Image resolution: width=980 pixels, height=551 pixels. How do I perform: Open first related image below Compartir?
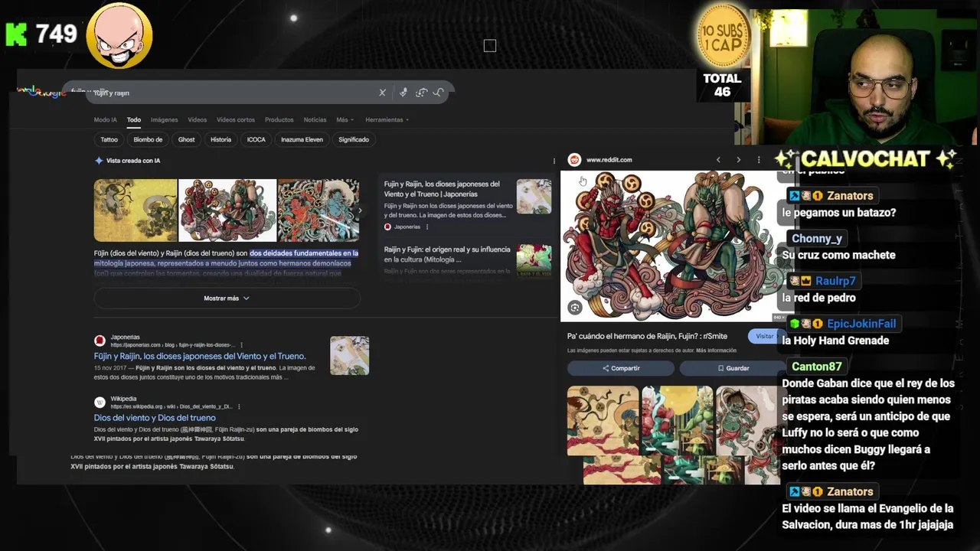click(603, 420)
